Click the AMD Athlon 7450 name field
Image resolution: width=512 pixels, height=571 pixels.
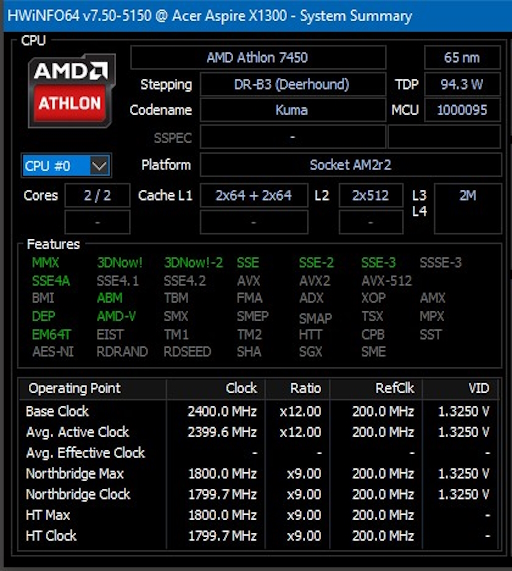tap(258, 58)
